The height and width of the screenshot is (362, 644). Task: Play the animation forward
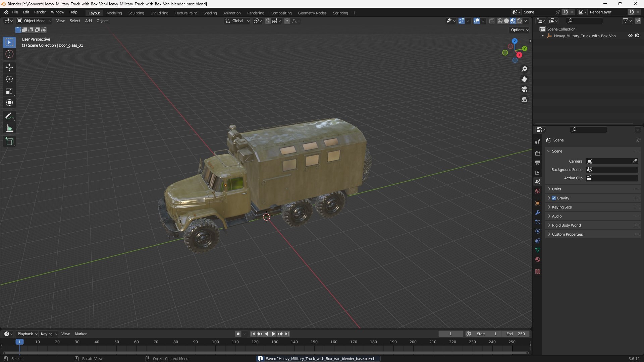(273, 334)
